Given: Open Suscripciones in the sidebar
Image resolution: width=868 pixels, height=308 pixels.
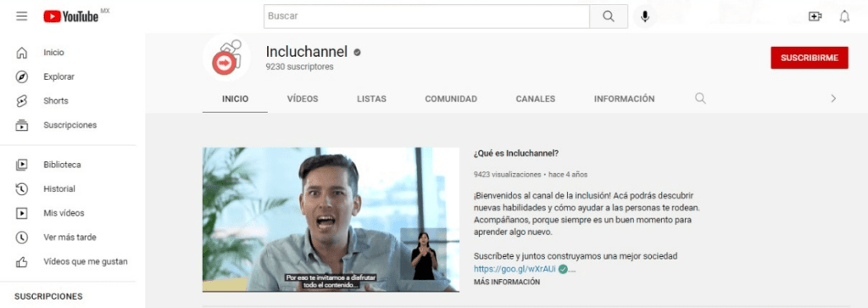Looking at the screenshot, I should tap(70, 126).
